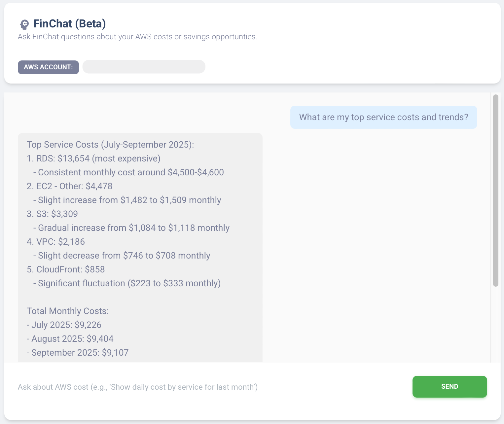504x424 pixels.
Task: Click the 'Total Monthly Costs' heading
Action: point(67,311)
